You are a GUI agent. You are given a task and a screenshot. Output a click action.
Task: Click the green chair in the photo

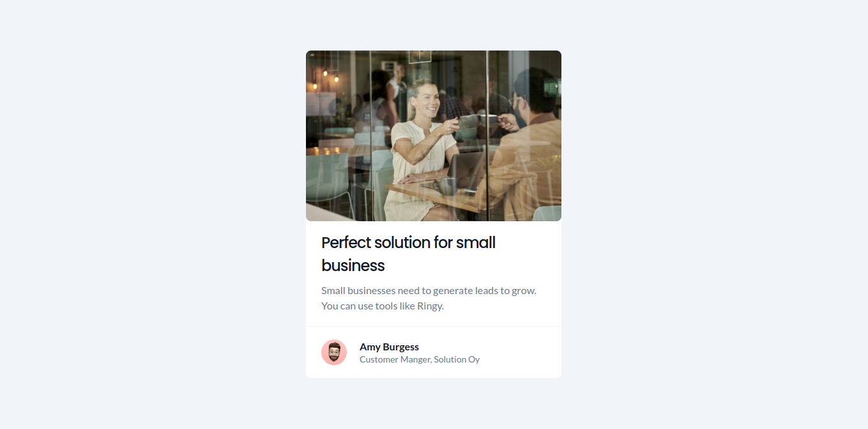pyautogui.click(x=329, y=178)
